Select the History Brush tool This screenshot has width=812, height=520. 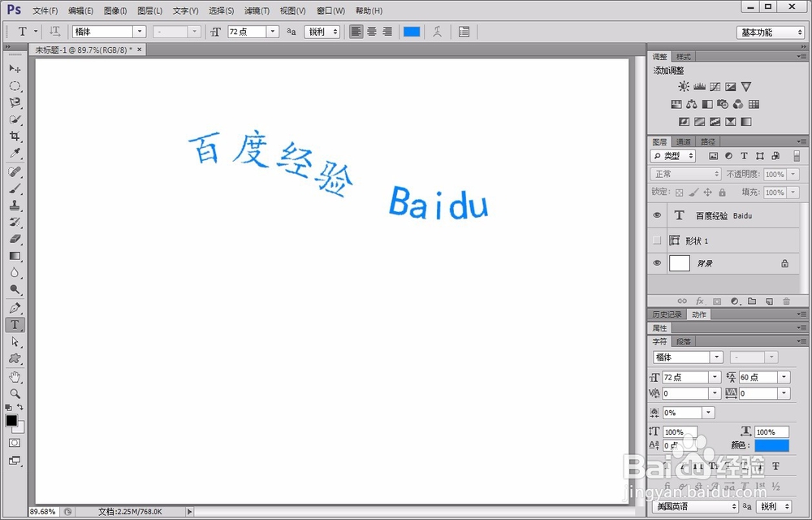tap(15, 222)
